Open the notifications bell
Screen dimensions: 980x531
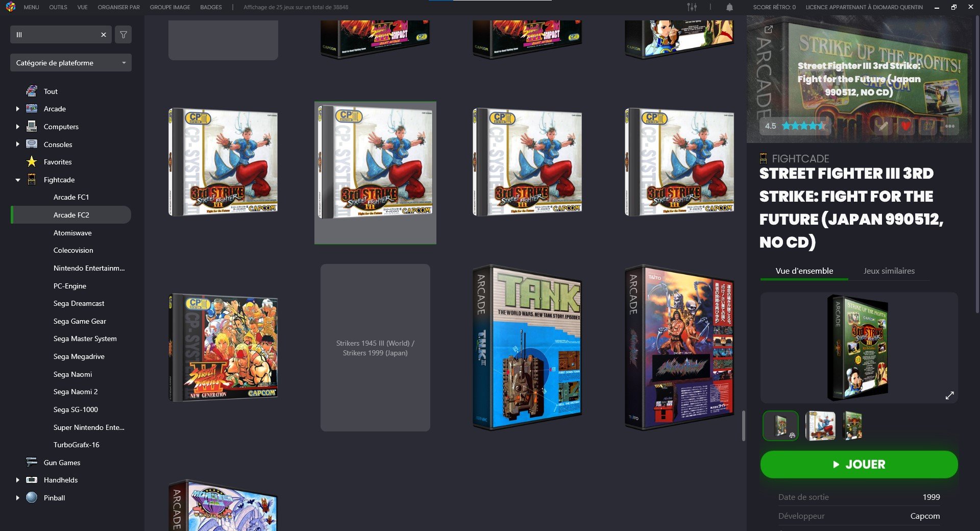pos(729,7)
